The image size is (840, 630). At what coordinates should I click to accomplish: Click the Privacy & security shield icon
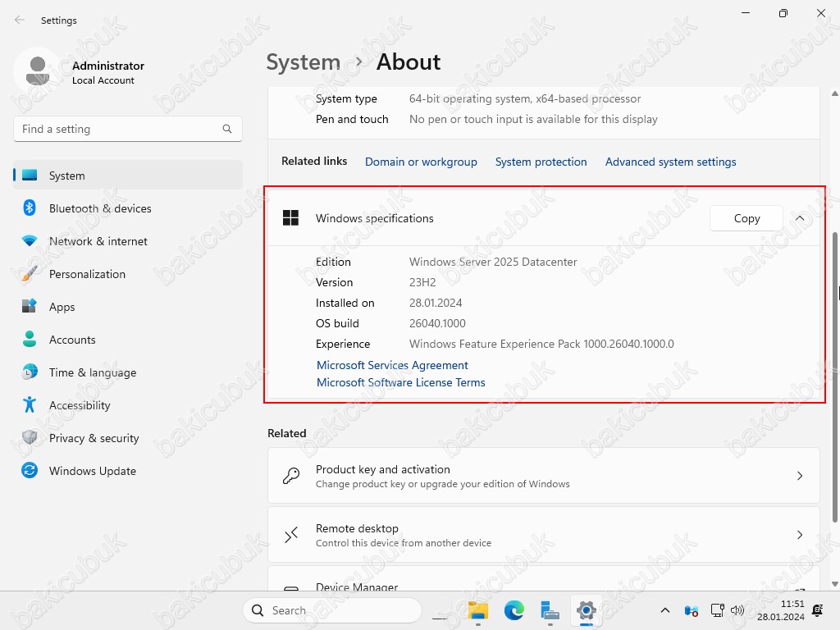pyautogui.click(x=30, y=437)
